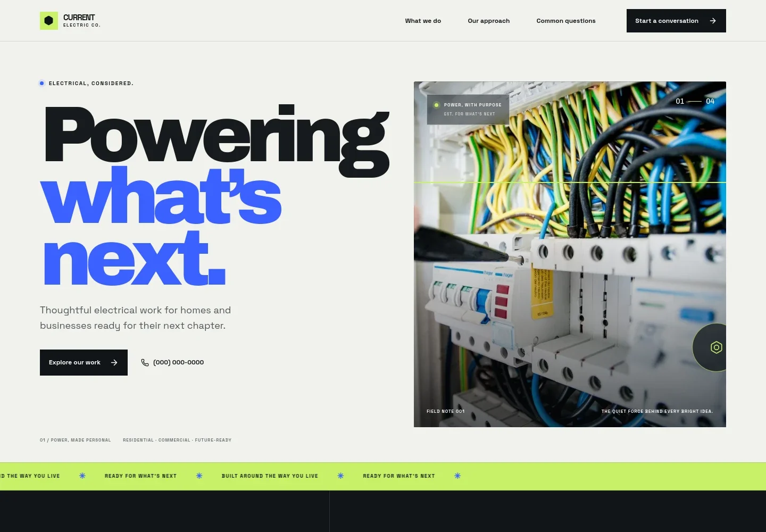The image size is (766, 532).
Task: Select slide indicator 04
Action: (710, 101)
